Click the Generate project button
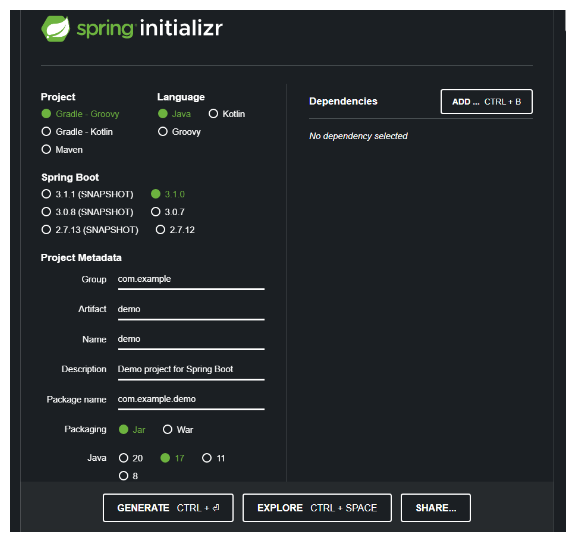 click(x=168, y=508)
